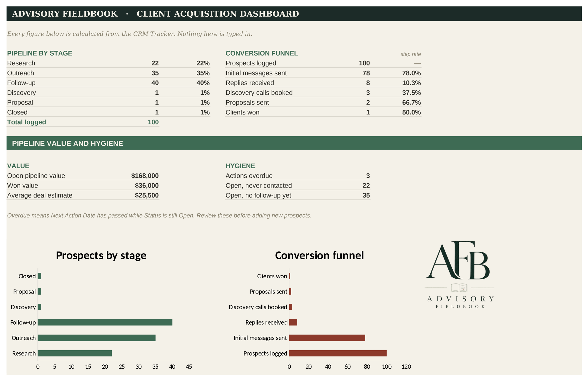The height and width of the screenshot is (375, 588).
Task: Select the Prospects logged funnel bar
Action: click(x=338, y=353)
